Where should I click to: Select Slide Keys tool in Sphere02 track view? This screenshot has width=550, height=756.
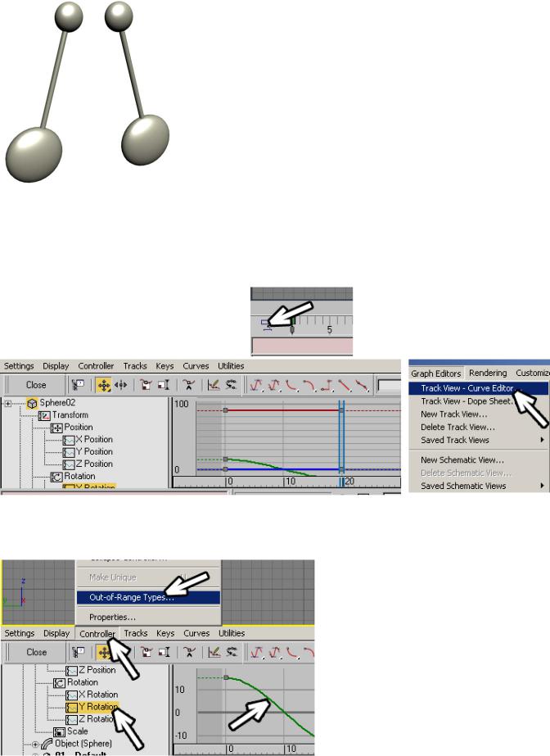click(120, 385)
